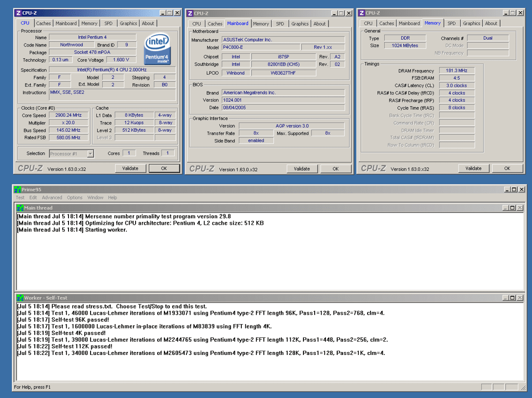
Task: Click the first CPU-Z window's Z icon
Action: point(18,13)
